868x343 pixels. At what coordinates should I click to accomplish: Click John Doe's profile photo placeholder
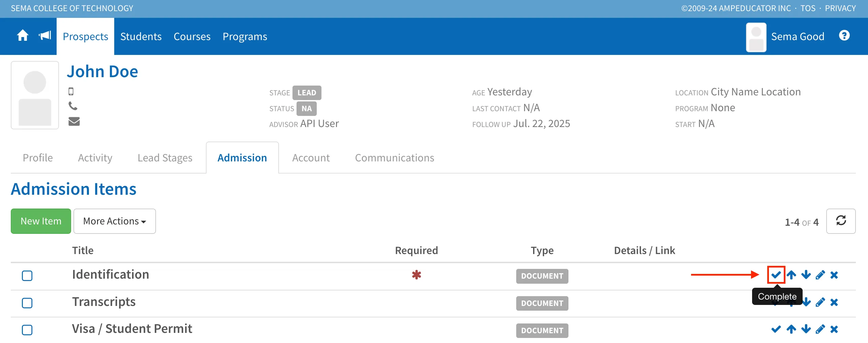click(x=35, y=95)
